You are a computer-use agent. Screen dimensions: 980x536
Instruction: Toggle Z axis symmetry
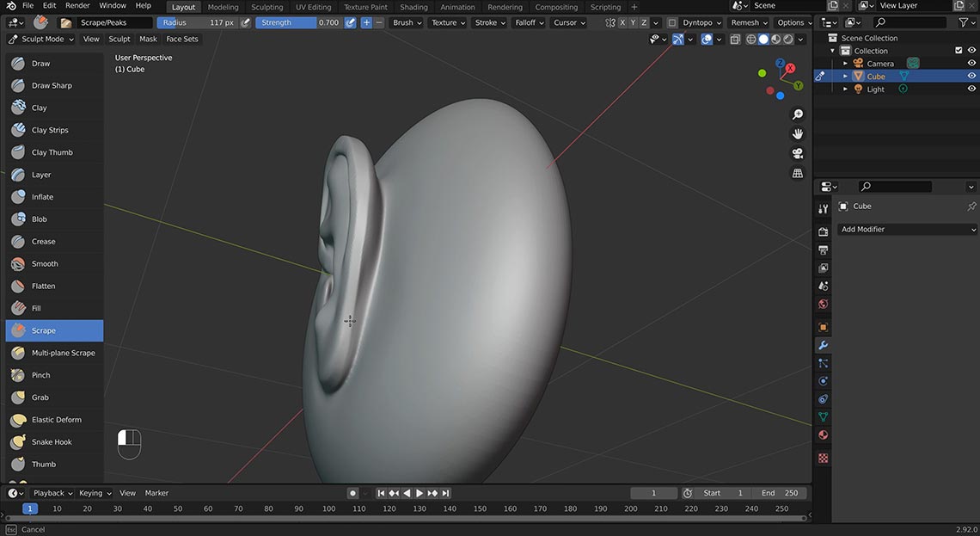click(x=644, y=22)
